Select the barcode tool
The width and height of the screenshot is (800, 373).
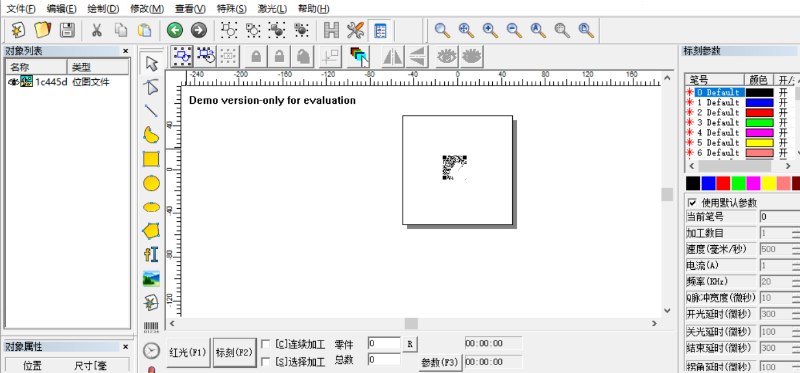(151, 327)
